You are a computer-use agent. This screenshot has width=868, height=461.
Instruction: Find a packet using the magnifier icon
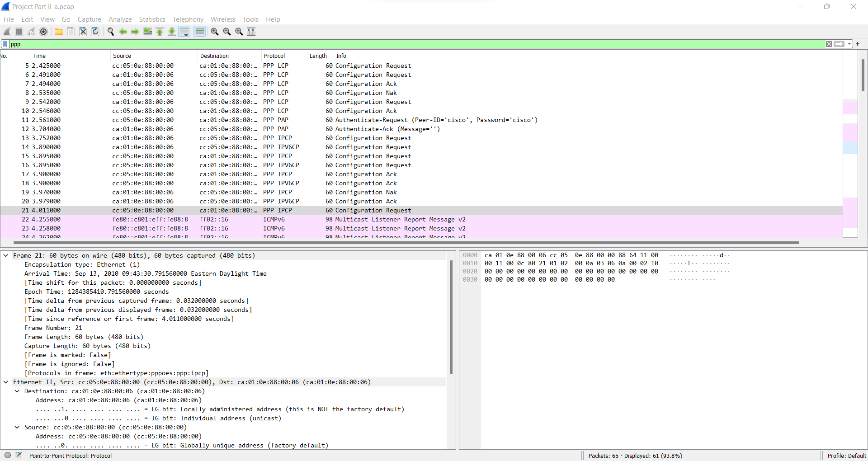click(x=111, y=32)
